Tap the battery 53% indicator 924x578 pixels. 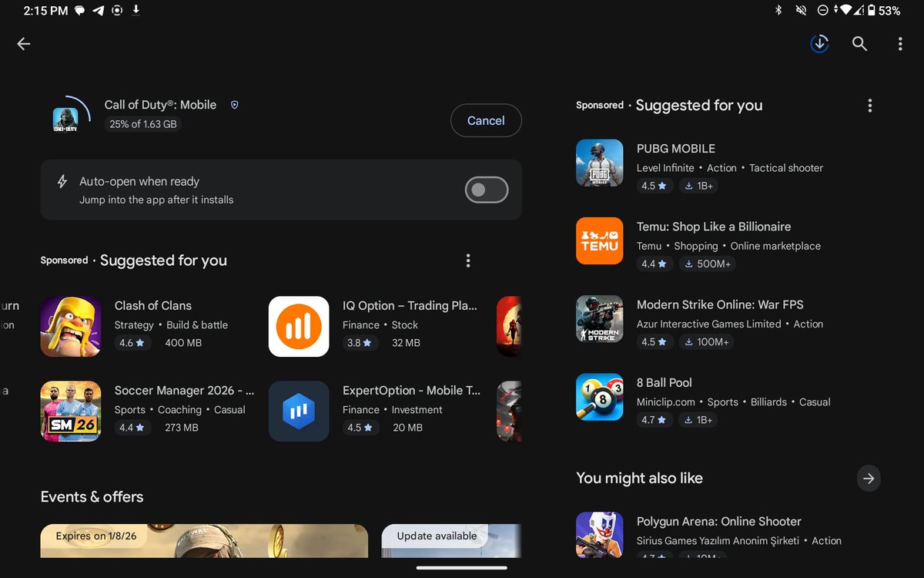(x=884, y=11)
